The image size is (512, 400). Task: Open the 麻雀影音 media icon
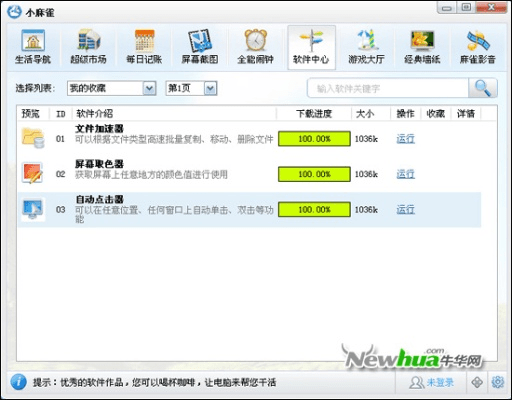(x=478, y=47)
